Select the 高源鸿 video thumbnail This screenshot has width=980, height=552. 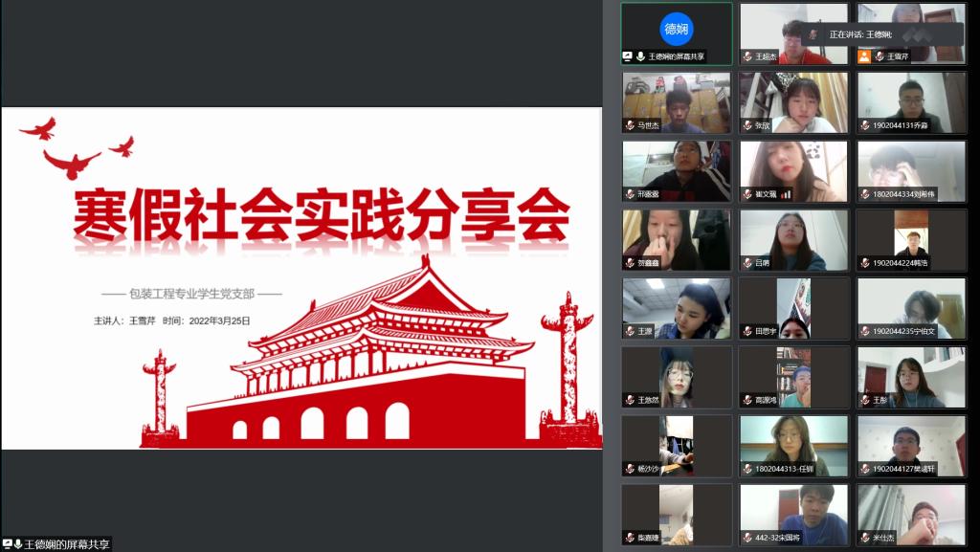click(x=793, y=376)
